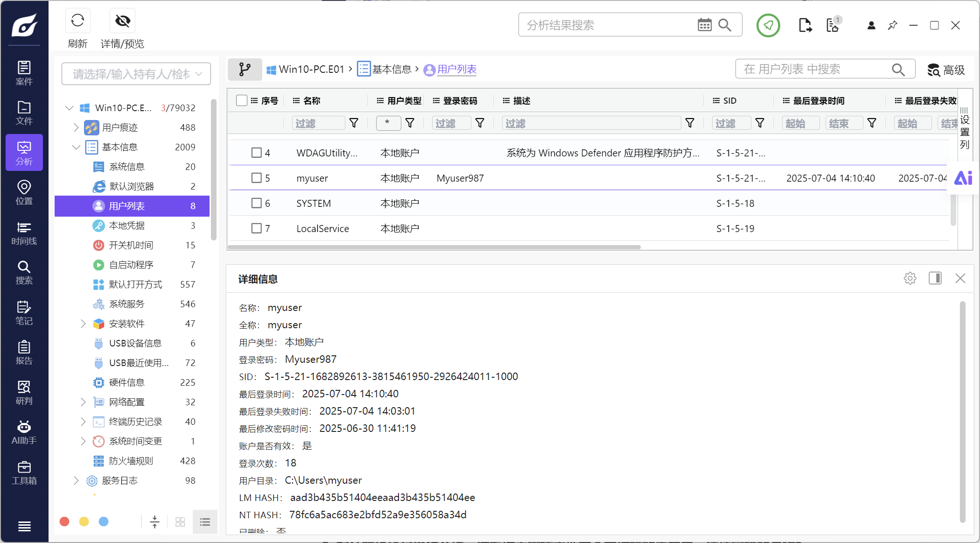Select the 开机机时间 tree item
980x543 pixels.
132,245
